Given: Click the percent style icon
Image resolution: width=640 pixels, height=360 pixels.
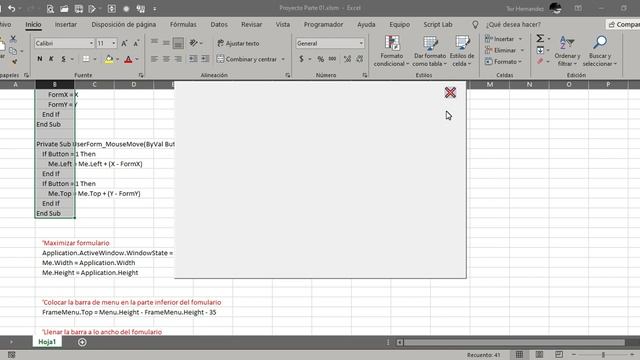Looking at the screenshot, I should [321, 59].
